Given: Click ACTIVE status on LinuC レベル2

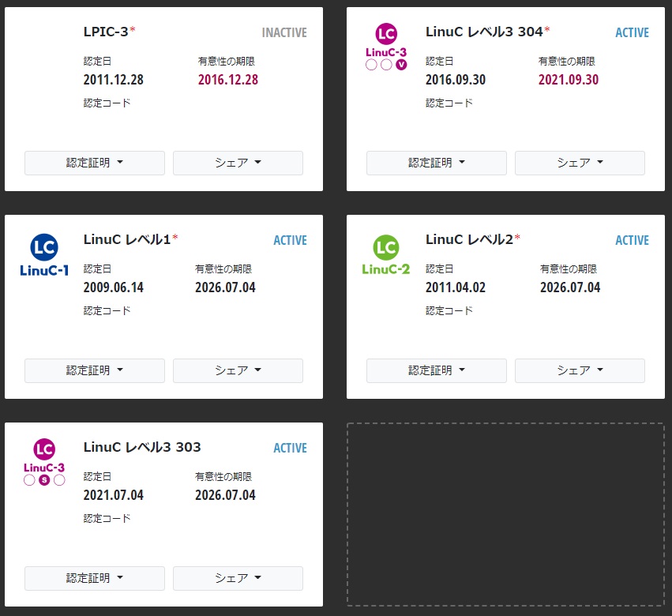Looking at the screenshot, I should pos(633,241).
